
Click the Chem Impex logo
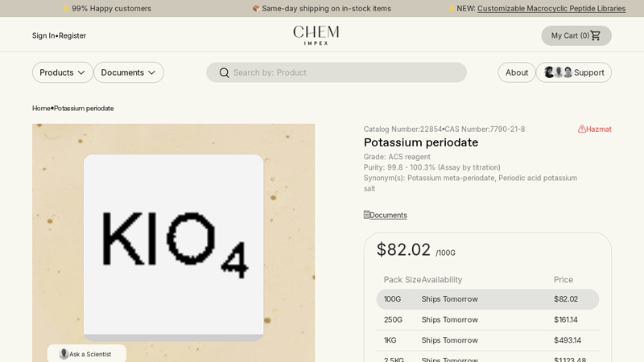click(316, 35)
